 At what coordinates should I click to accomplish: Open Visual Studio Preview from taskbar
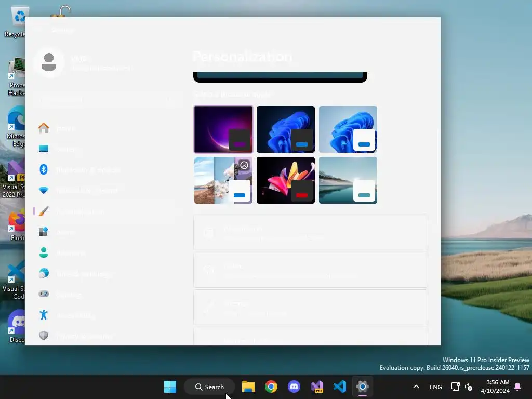coord(317,387)
